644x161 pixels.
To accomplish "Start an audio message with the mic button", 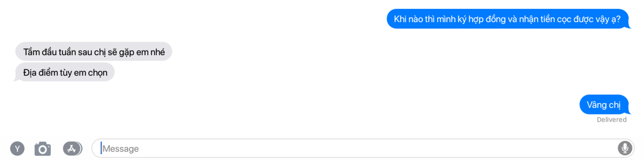I will (625, 148).
